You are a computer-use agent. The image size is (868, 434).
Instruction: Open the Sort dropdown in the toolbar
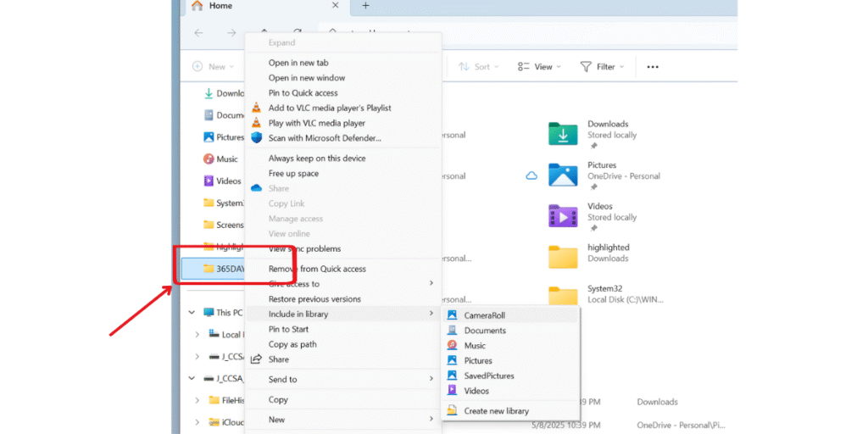coord(478,66)
